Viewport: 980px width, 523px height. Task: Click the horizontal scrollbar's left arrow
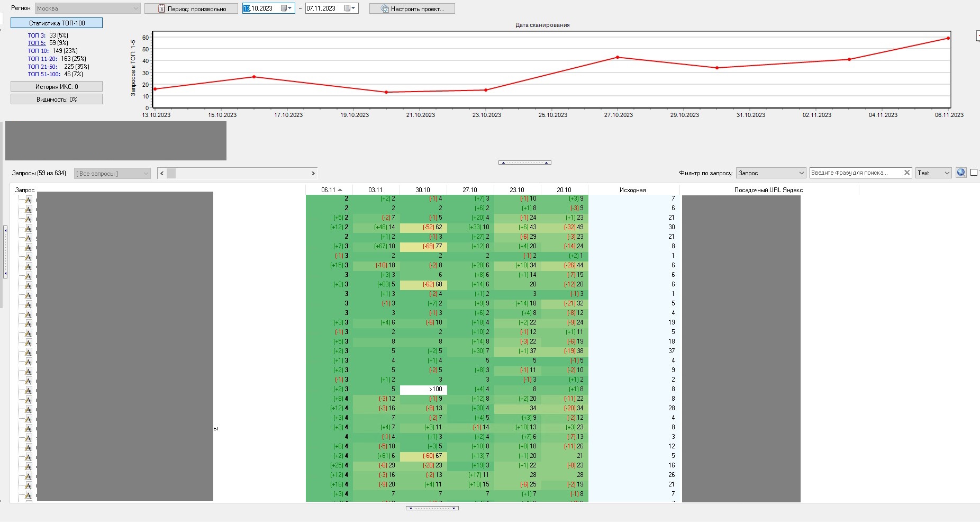tap(162, 173)
